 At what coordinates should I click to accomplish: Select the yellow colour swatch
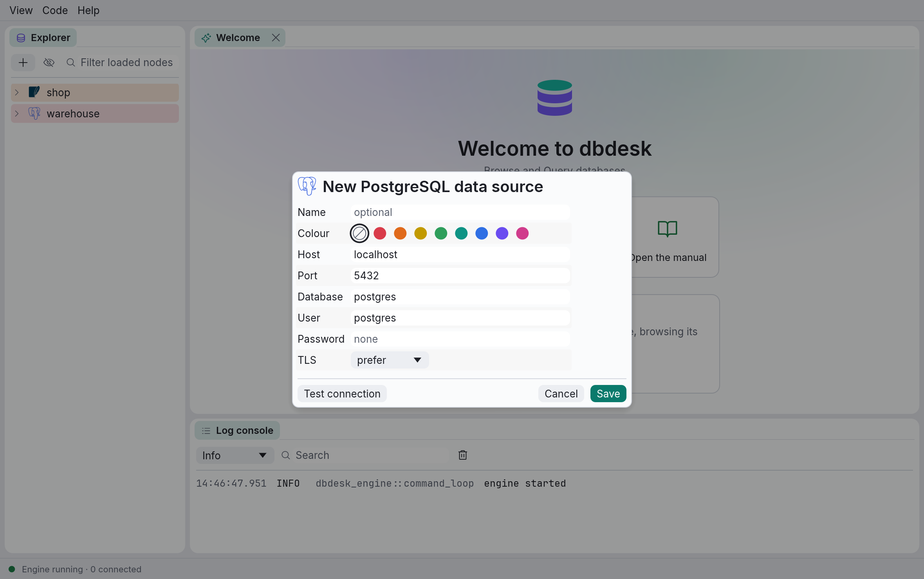pos(420,234)
